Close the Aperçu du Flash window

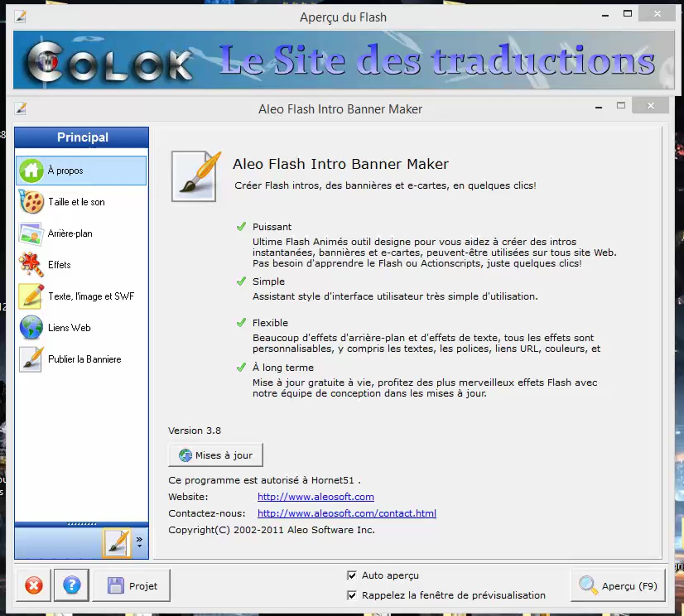coord(657,14)
